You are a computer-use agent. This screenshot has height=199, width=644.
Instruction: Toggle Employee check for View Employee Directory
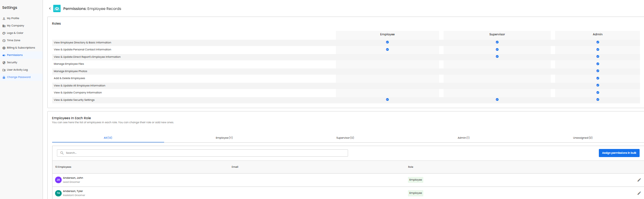coord(387,42)
